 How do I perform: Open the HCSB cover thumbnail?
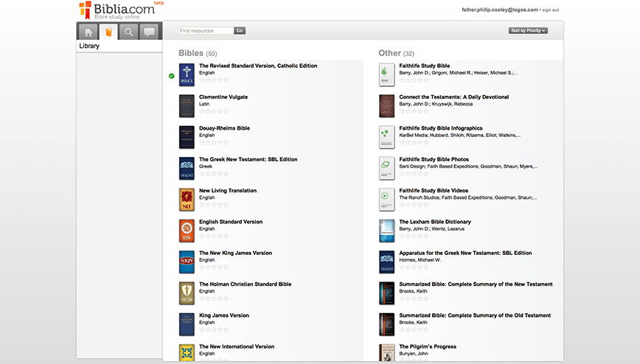pos(187,293)
